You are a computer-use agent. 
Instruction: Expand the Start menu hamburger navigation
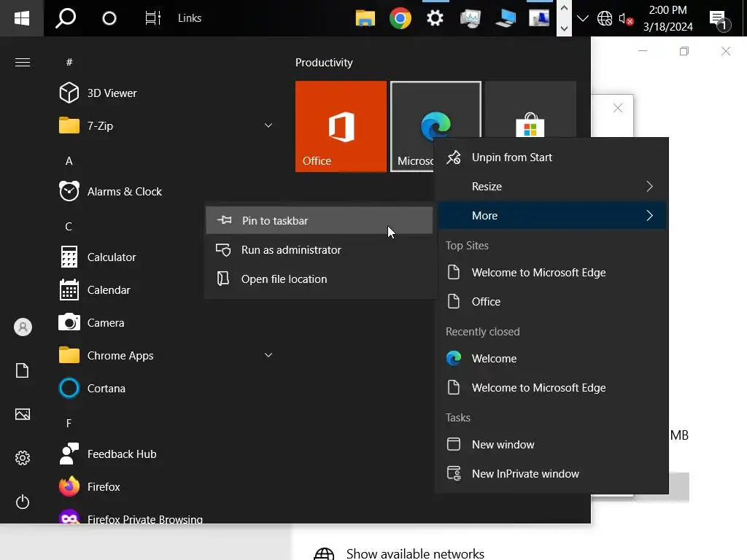tap(23, 63)
